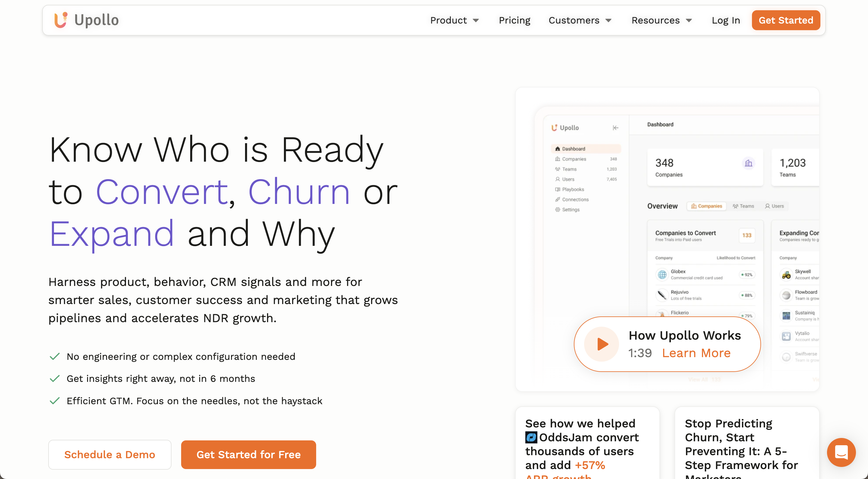Click the Connections plug icon in sidebar
This screenshot has width=868, height=479.
click(x=558, y=199)
